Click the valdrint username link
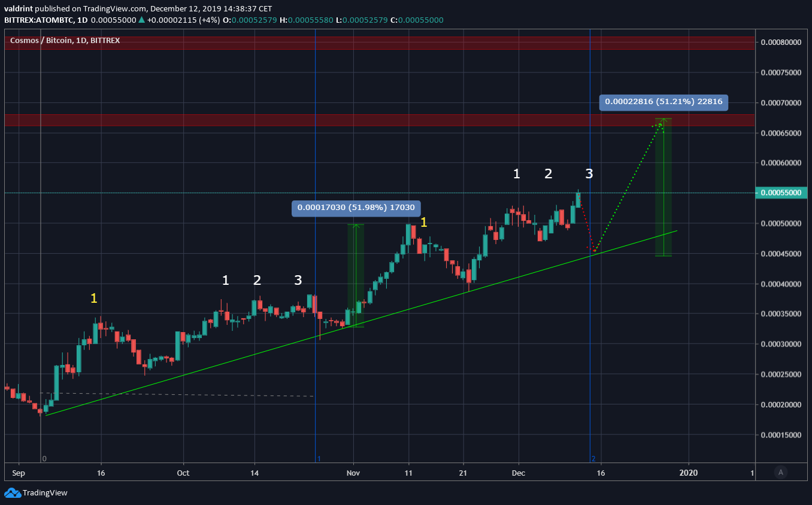812x505 pixels. coord(19,8)
